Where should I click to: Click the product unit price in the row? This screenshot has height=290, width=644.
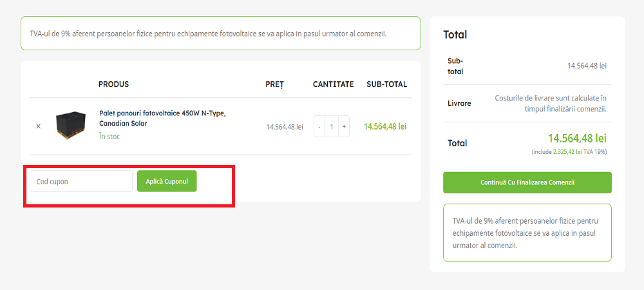click(285, 127)
